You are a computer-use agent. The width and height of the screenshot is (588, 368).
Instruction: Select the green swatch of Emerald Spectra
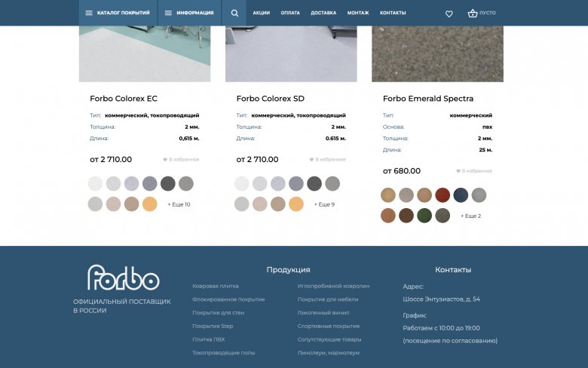pos(424,216)
